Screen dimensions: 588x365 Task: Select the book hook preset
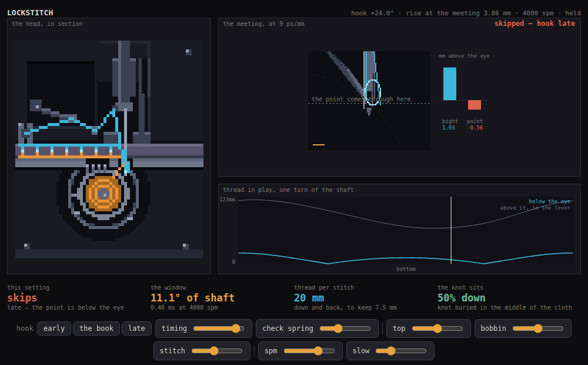coord(96,328)
